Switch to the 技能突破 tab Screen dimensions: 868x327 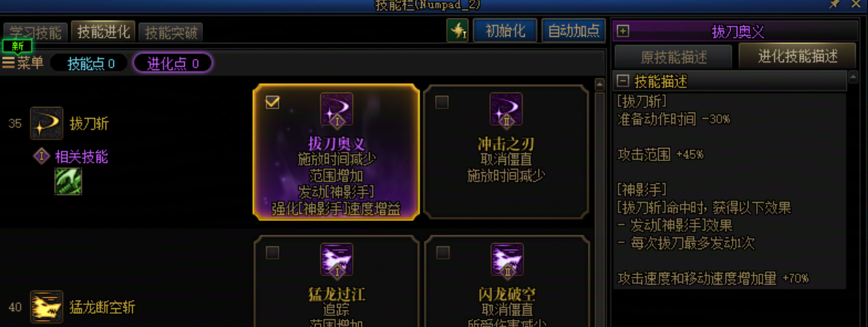[171, 33]
